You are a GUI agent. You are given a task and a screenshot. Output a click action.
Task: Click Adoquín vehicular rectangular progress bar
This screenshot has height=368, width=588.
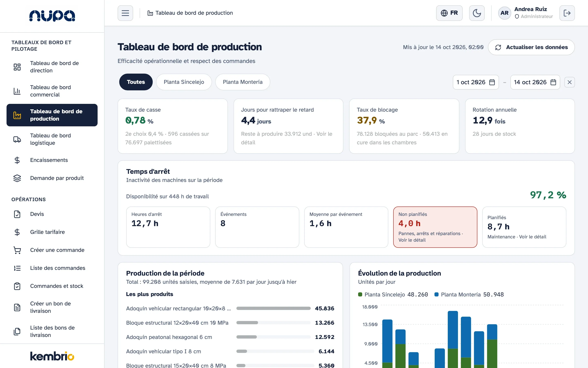pos(273,308)
